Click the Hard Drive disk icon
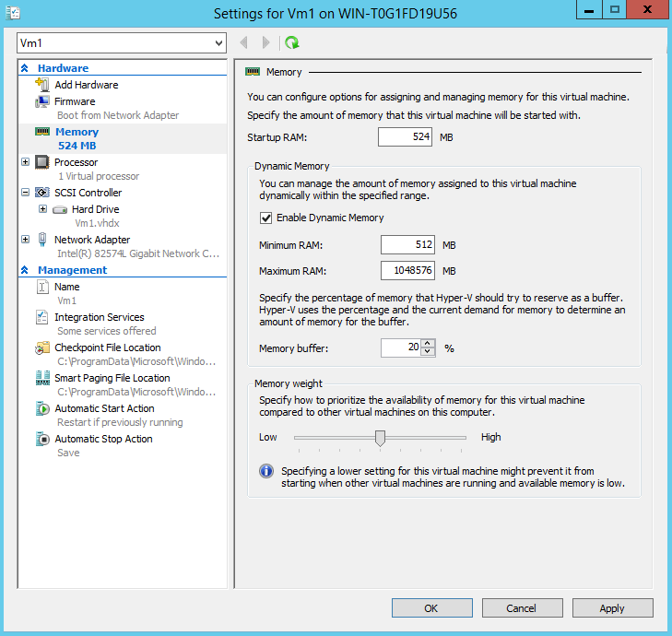 [x=60, y=209]
